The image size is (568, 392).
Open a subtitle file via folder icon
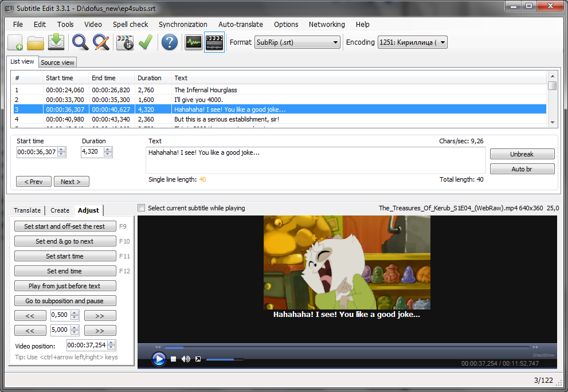(x=36, y=42)
